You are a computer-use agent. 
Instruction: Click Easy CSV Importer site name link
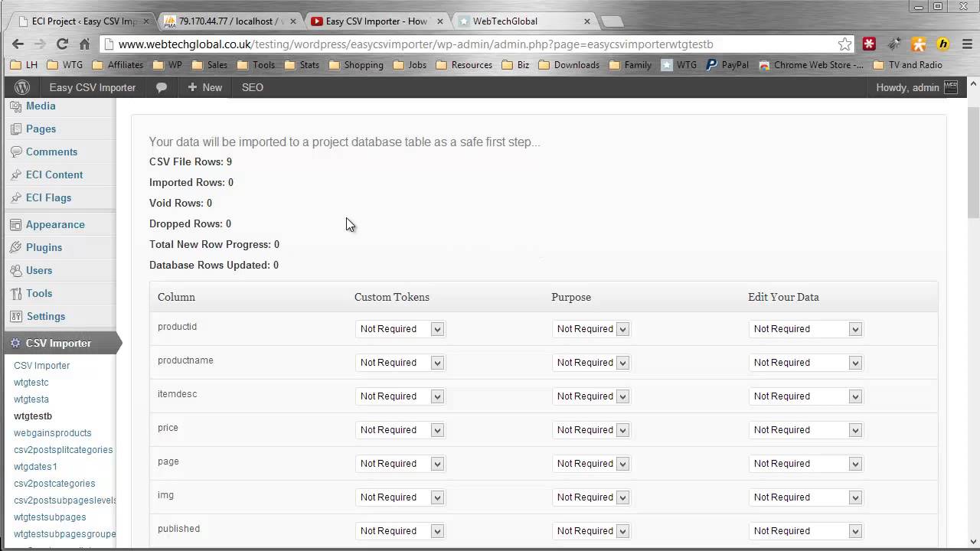(x=93, y=87)
